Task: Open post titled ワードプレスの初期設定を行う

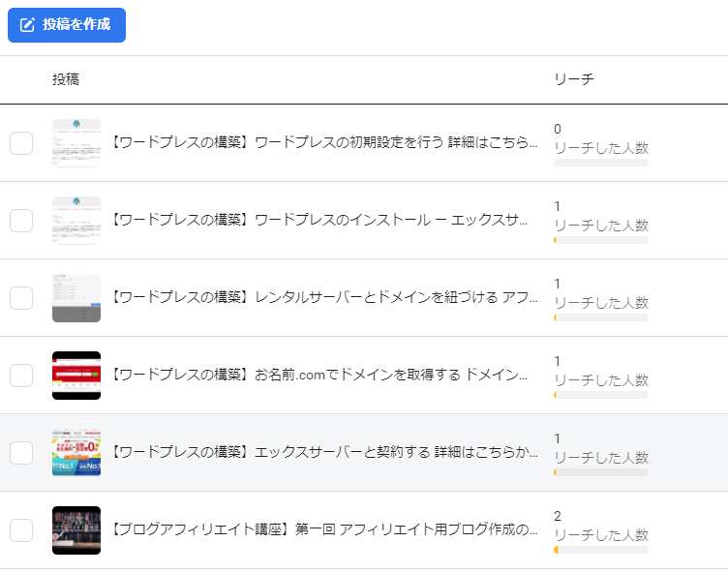Action: (324, 143)
